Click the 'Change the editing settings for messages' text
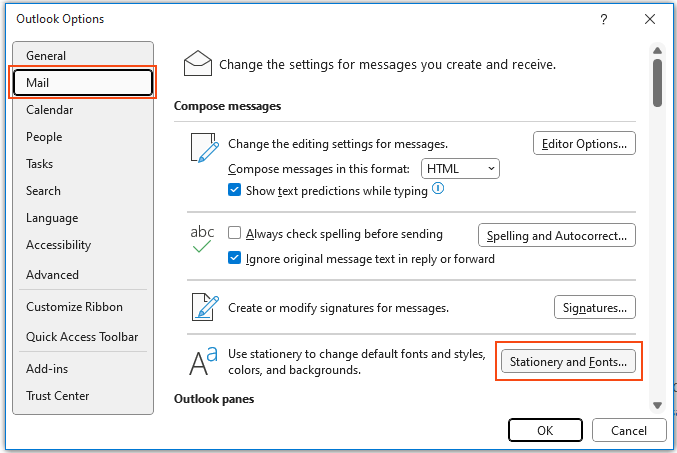 coord(338,144)
